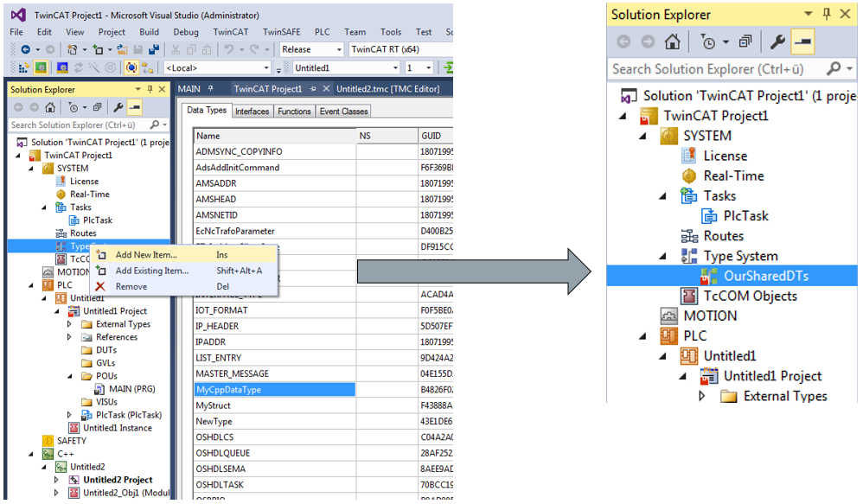Click the GUID column header
863x504 pixels.
tap(435, 136)
